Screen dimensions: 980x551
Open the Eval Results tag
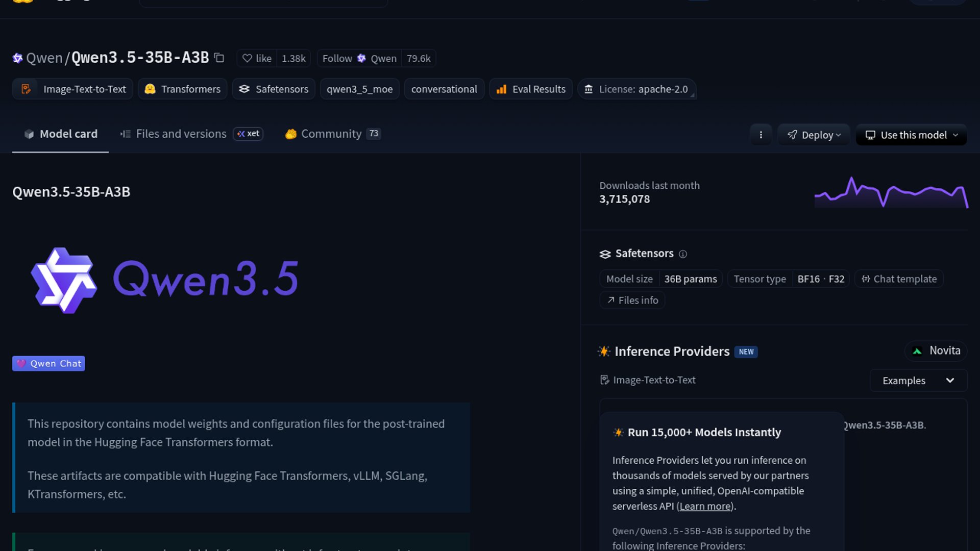pyautogui.click(x=531, y=89)
